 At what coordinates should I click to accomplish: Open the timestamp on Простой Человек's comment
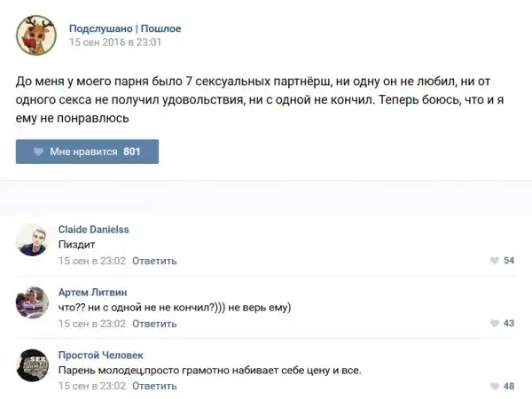point(91,387)
